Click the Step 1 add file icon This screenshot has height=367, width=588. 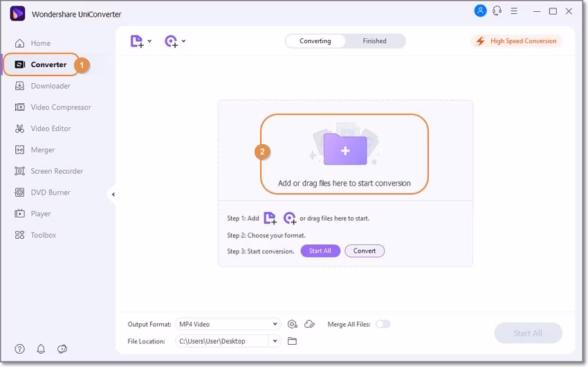270,218
